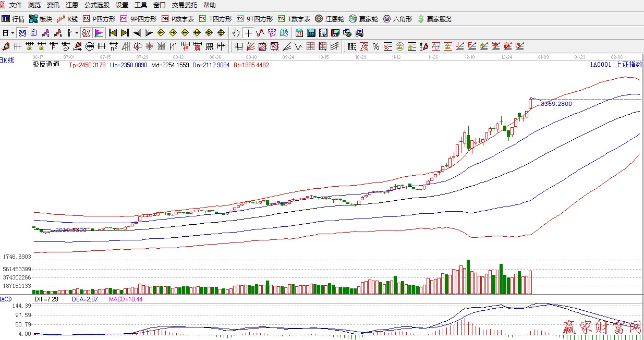
Task: Select the crosshair cursor tool
Action: [x=249, y=33]
